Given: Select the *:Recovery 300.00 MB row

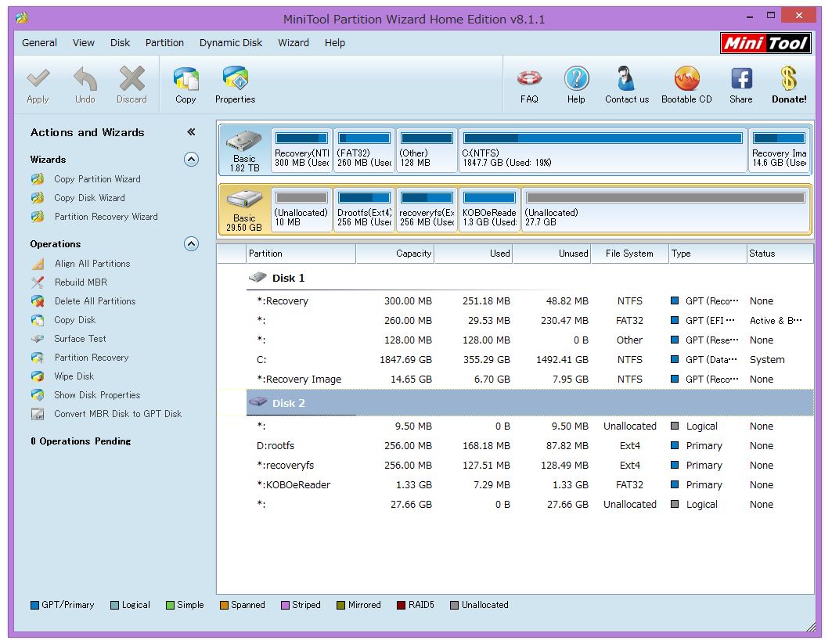Looking at the screenshot, I should click(530, 300).
